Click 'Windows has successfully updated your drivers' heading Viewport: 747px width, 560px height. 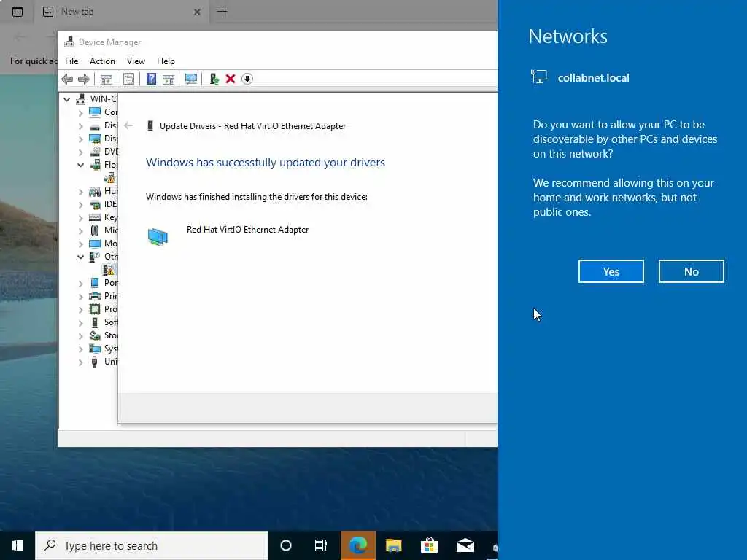point(266,163)
